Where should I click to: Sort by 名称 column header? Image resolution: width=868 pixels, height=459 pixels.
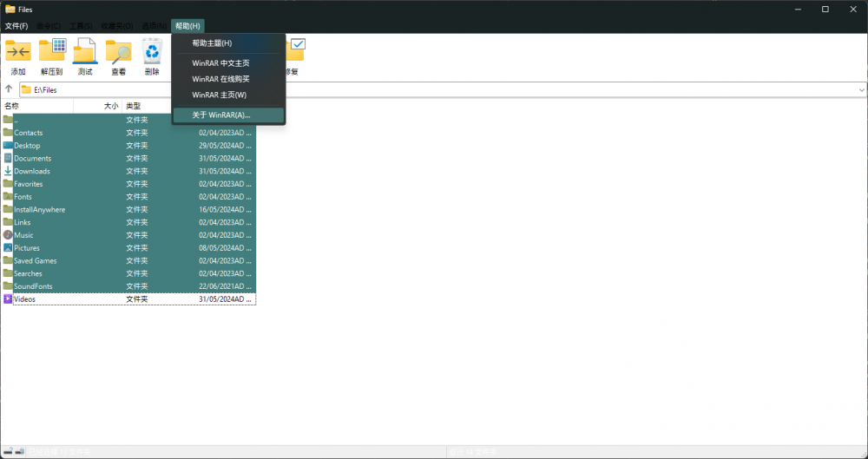click(x=35, y=105)
